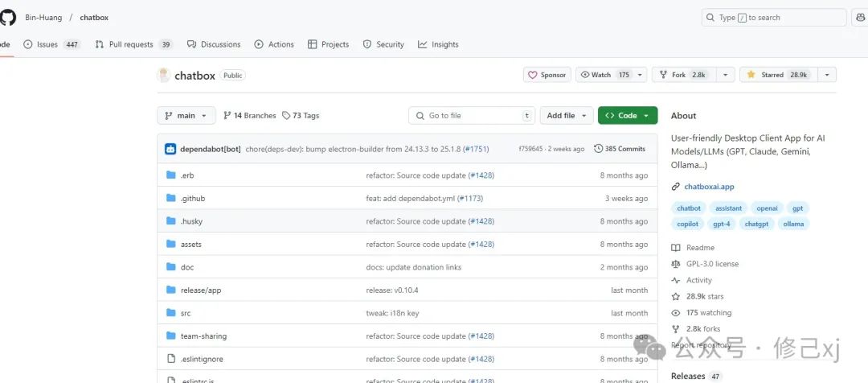Open the main branch selector
The height and width of the screenshot is (383, 868).
coord(186,115)
